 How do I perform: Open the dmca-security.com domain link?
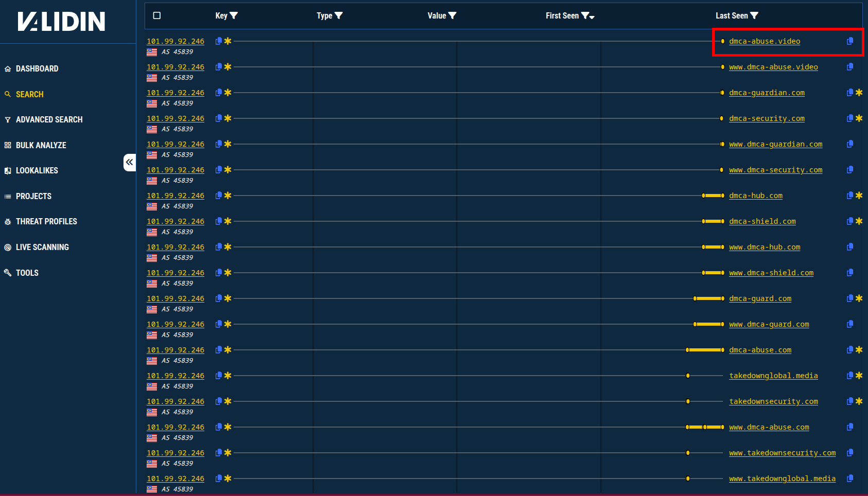pos(767,118)
